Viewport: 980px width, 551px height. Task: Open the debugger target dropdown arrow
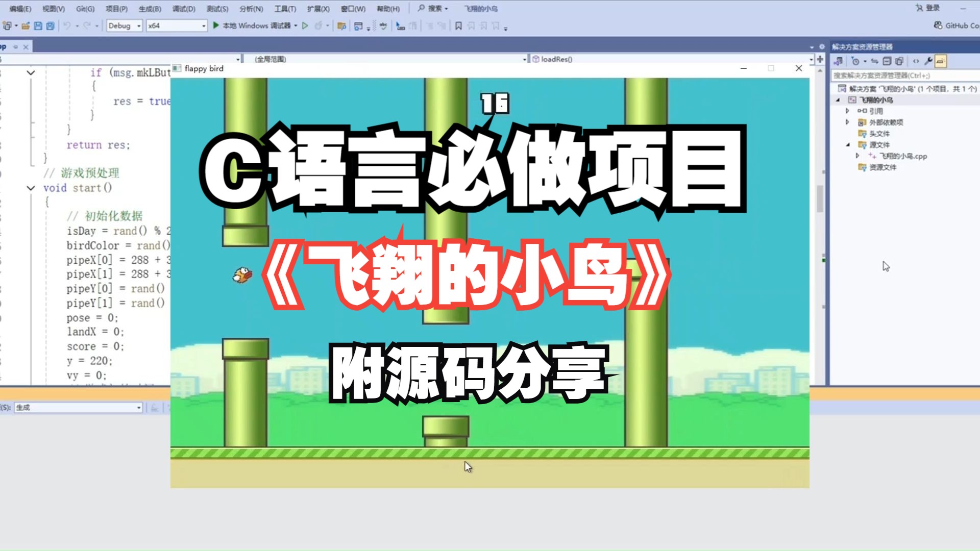click(x=296, y=26)
